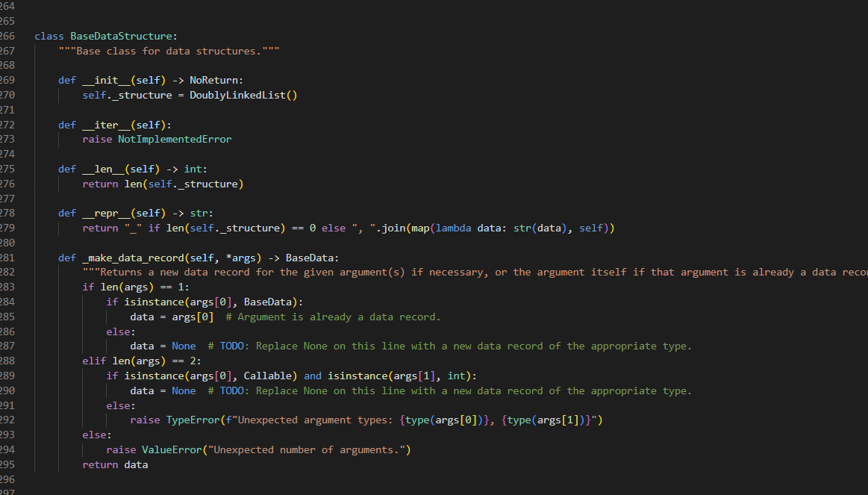Click 'else:' above the raise ValueError line

point(98,435)
